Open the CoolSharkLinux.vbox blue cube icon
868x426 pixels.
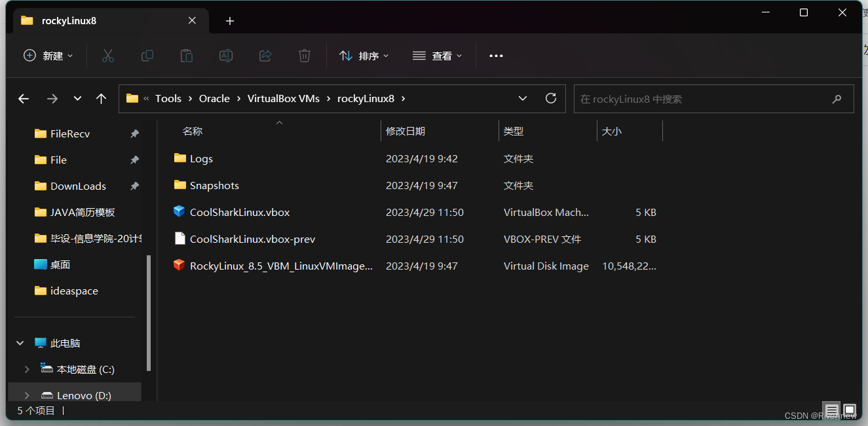[179, 211]
